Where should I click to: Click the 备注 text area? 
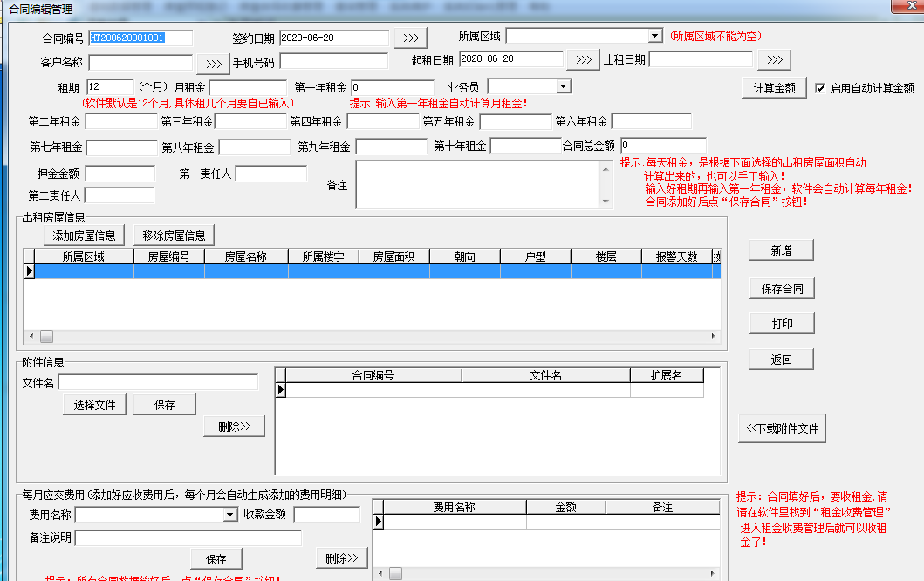478,184
